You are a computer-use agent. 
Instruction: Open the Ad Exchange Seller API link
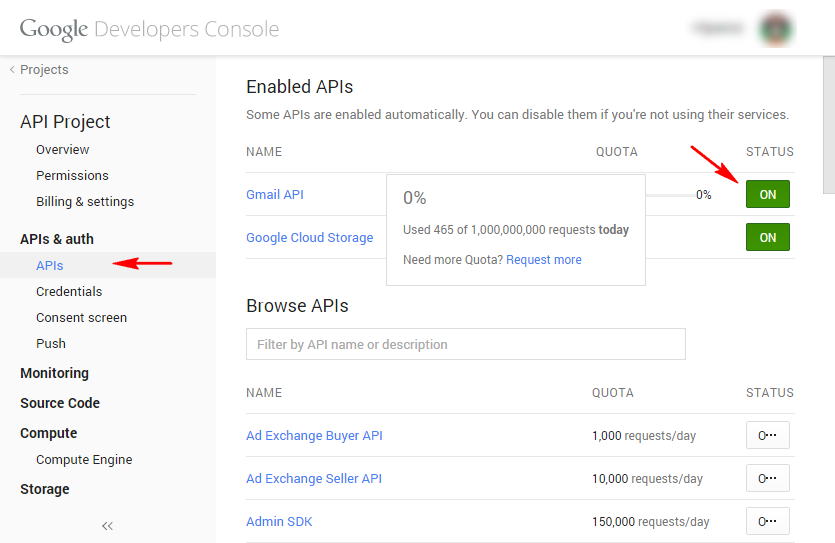(x=314, y=479)
